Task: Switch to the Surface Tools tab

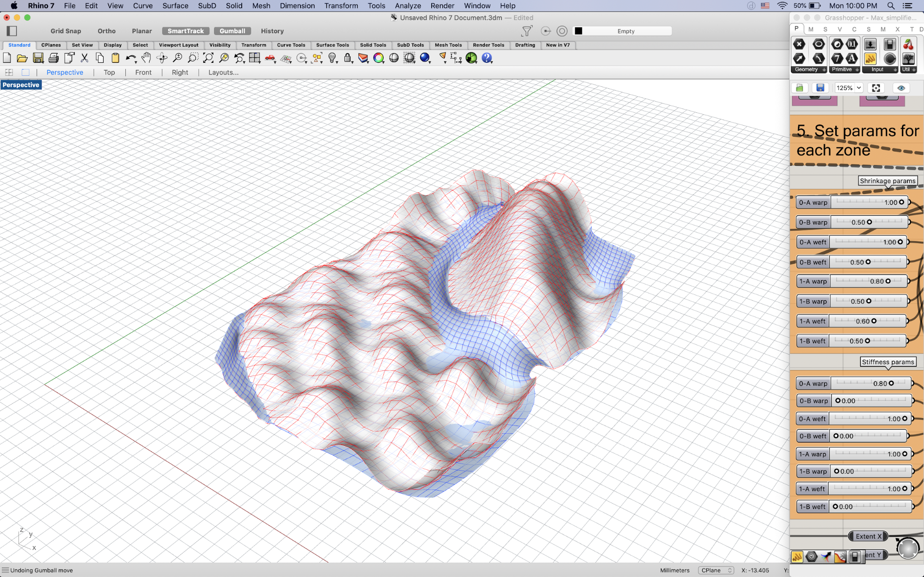Action: pos(332,45)
